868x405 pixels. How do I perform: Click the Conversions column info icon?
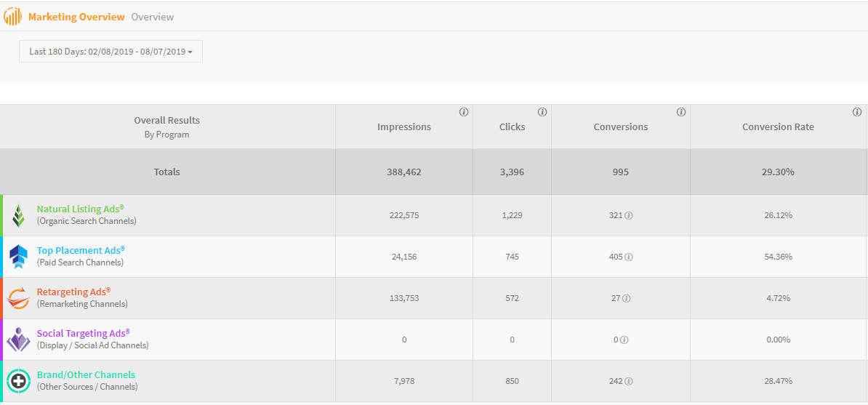click(x=681, y=112)
